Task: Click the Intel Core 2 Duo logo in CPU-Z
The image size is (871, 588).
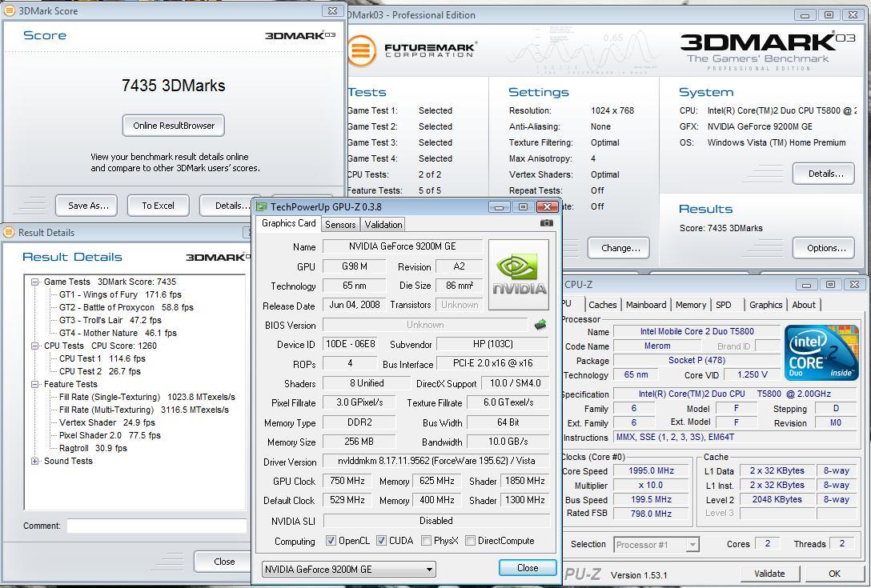Action: pyautogui.click(x=821, y=353)
